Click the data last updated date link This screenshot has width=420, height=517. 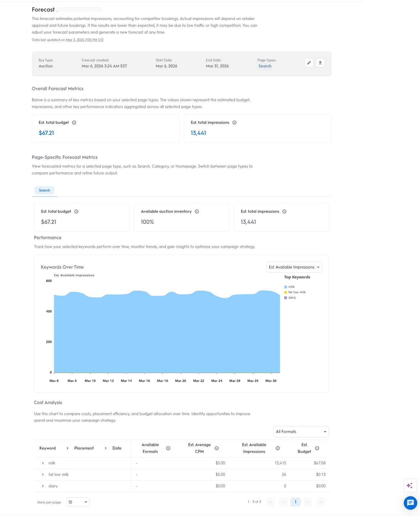85,40
